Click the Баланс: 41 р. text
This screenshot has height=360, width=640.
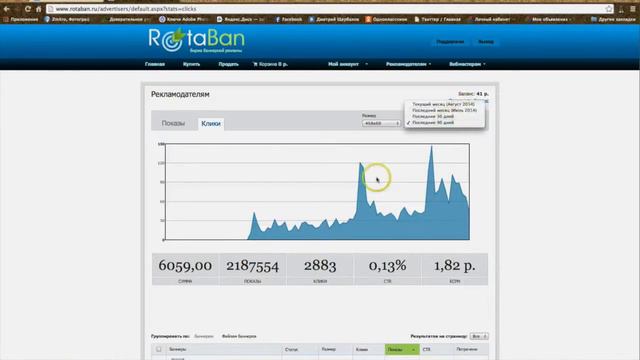[473, 94]
